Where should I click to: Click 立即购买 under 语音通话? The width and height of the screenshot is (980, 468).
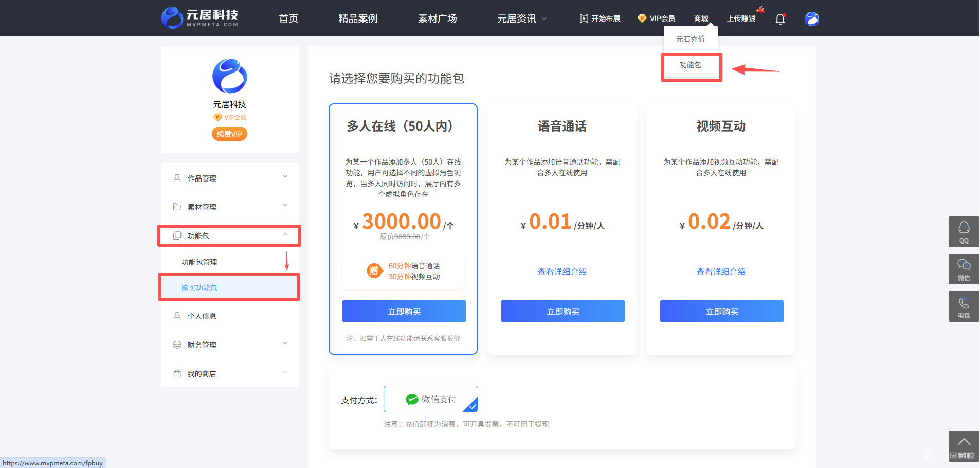coord(563,311)
